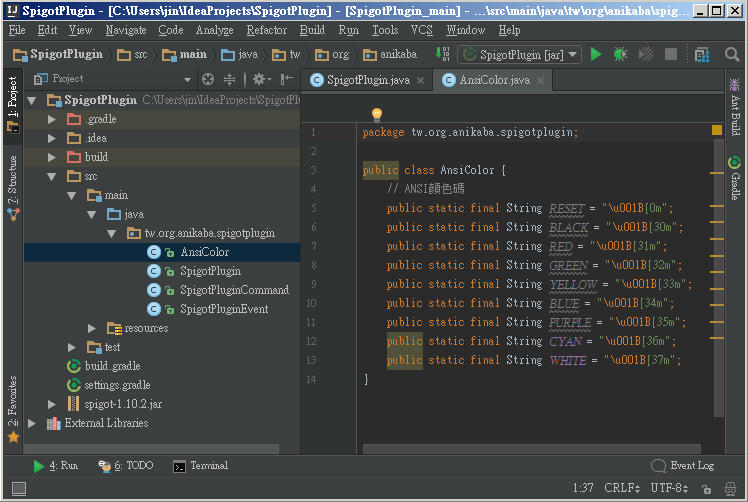
Task: Select SpigotPluginEvent class in tree
Action: [224, 309]
